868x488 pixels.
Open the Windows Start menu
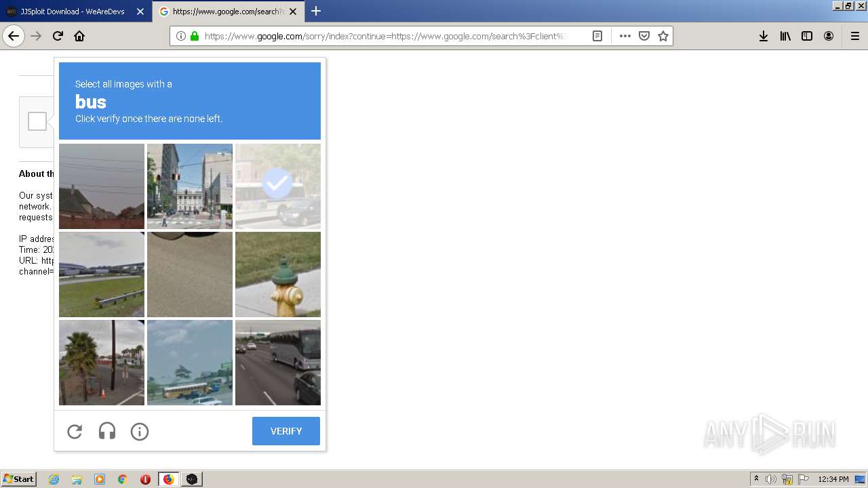coord(19,479)
